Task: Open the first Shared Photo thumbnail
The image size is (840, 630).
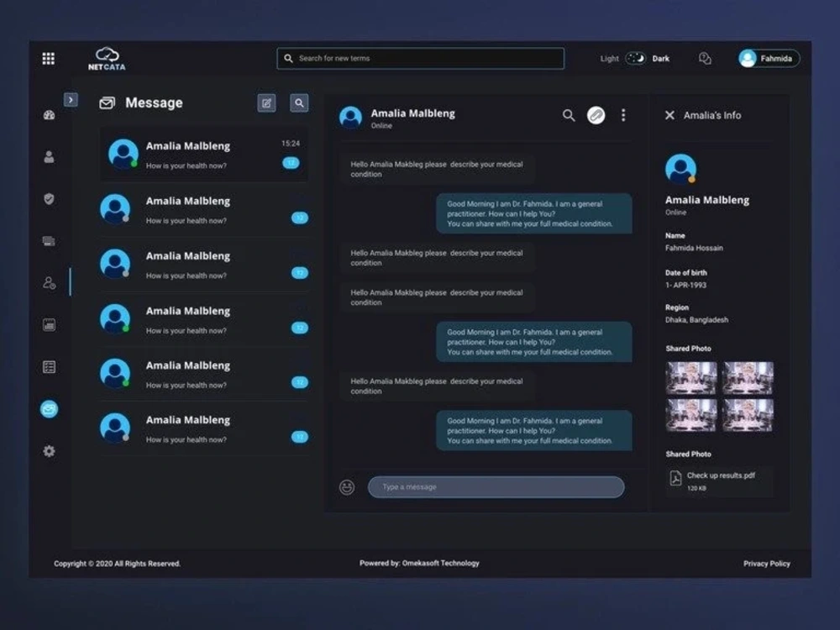Action: tap(691, 378)
